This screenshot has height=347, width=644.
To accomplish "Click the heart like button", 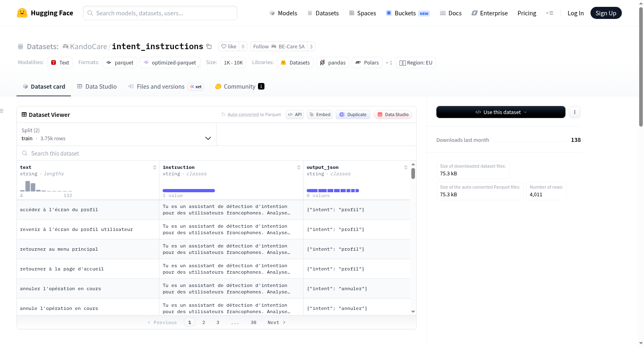I will (229, 46).
